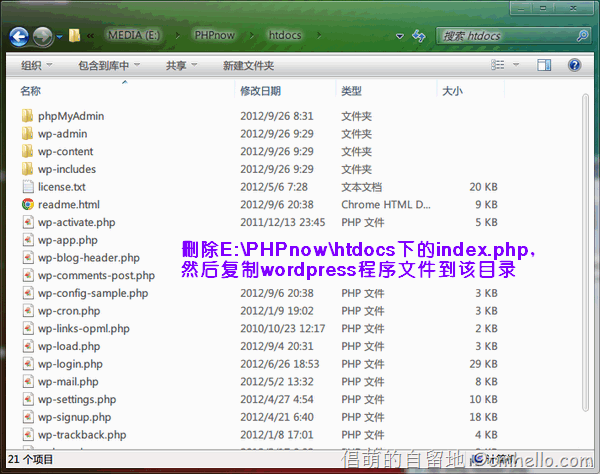Image resolution: width=600 pixels, height=474 pixels.
Task: Select htdocs in the address path
Action: tap(285, 35)
